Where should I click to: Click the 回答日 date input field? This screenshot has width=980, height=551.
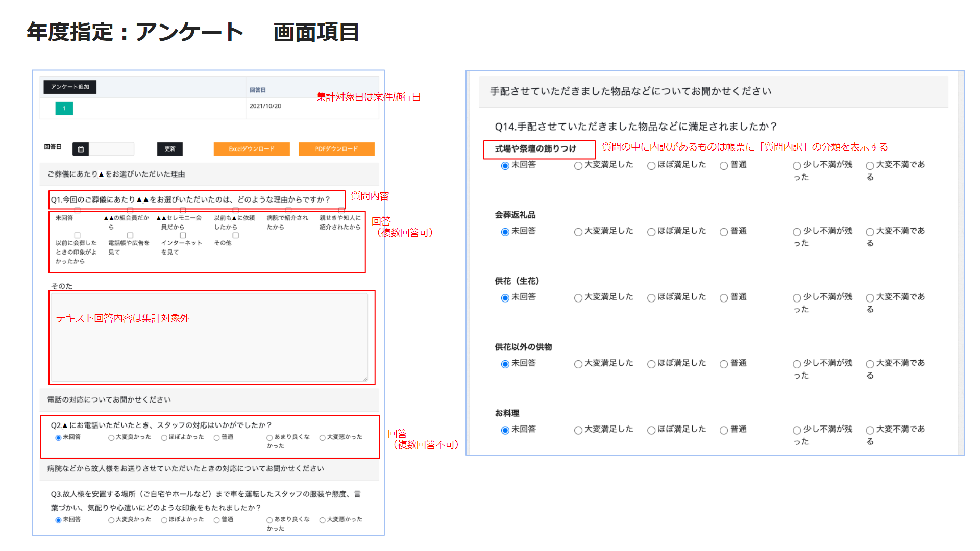(x=111, y=149)
